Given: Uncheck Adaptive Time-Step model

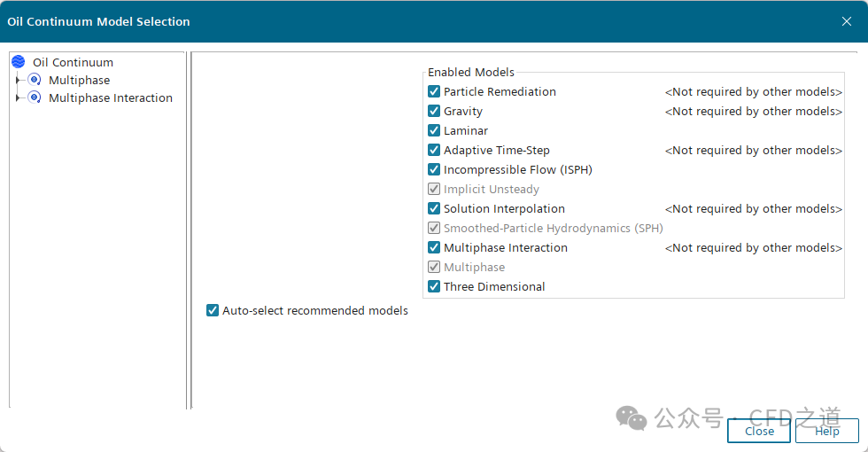Looking at the screenshot, I should pos(434,150).
